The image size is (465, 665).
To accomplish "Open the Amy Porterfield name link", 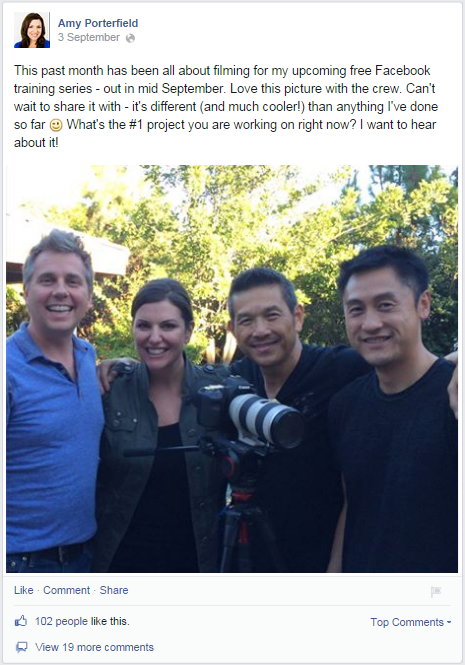I will pos(98,23).
